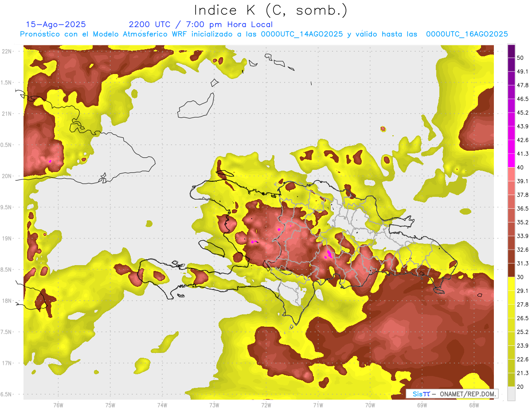Click the colorbar value "50"
Image resolution: width=532 pixels, height=411 pixels.
pos(520,58)
